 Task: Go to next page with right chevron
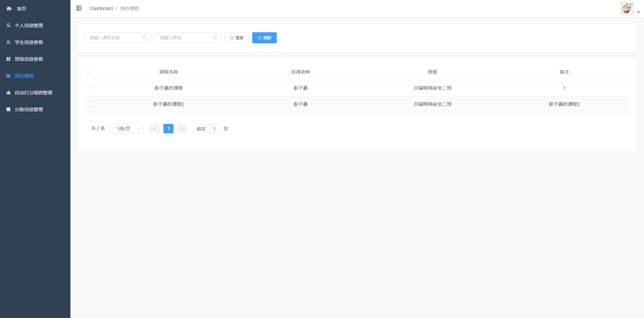(182, 129)
